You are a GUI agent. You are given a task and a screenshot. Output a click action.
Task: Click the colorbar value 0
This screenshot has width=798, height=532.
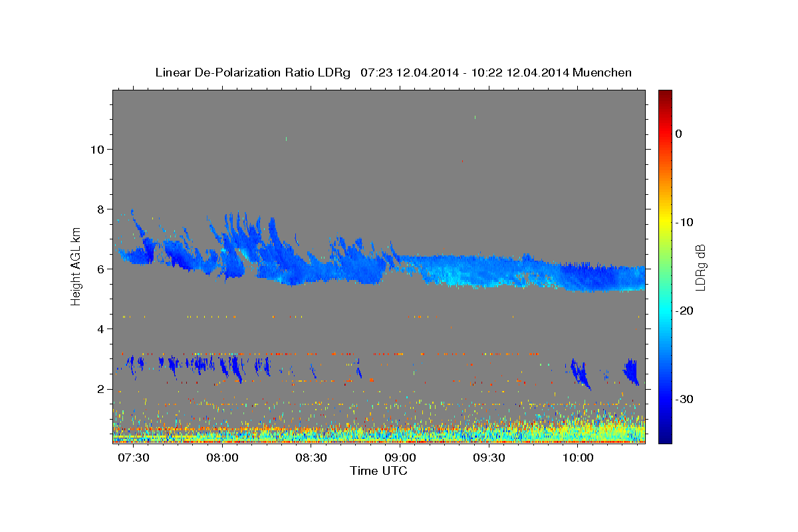[x=679, y=134]
